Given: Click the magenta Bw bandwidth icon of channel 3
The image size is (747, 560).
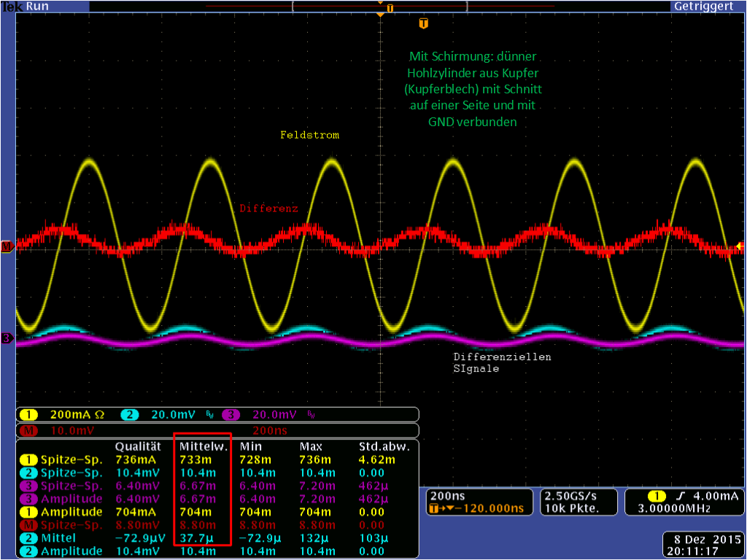Looking at the screenshot, I should tap(311, 415).
